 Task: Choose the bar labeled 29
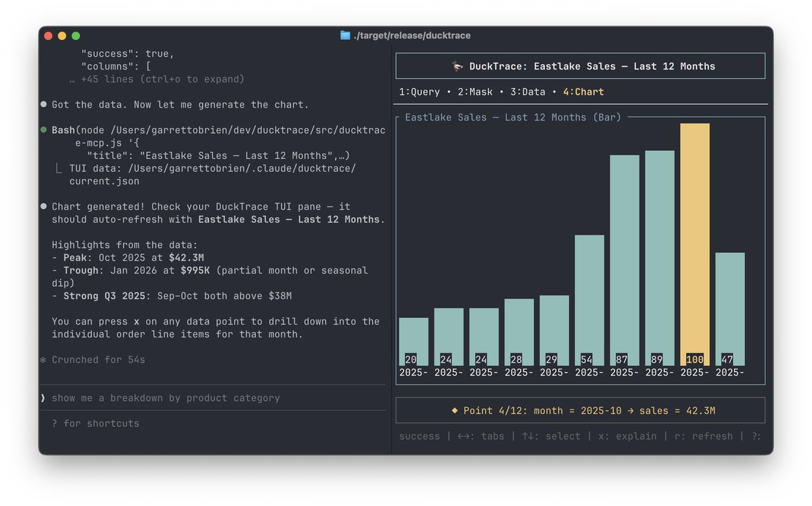(554, 331)
